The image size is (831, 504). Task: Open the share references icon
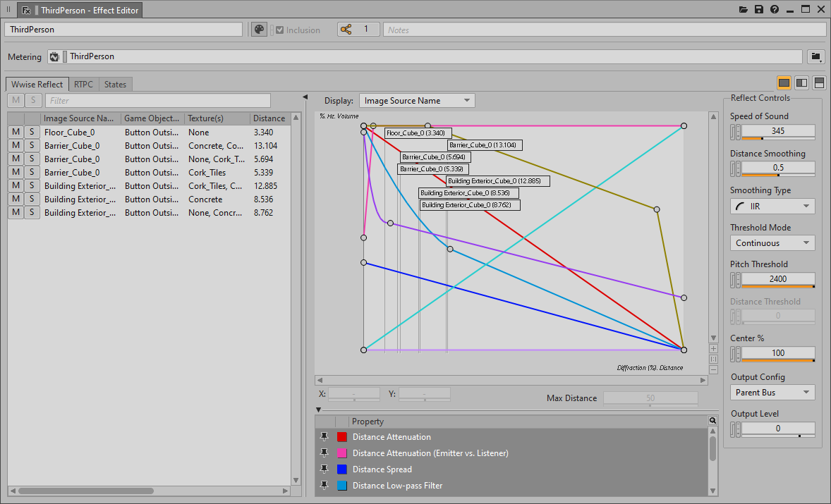[x=346, y=30]
